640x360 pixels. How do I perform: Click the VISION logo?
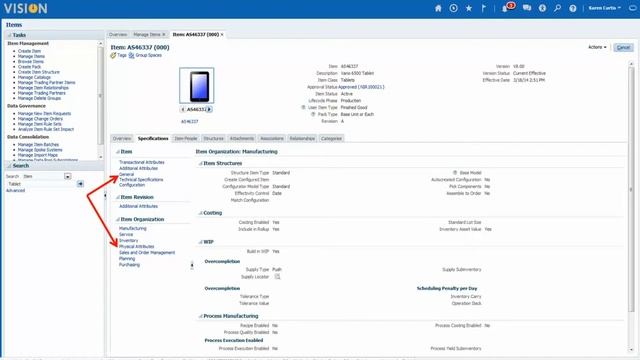(26, 9)
